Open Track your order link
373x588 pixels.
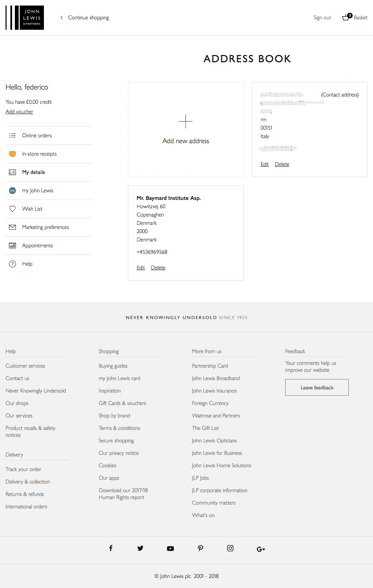click(x=23, y=469)
